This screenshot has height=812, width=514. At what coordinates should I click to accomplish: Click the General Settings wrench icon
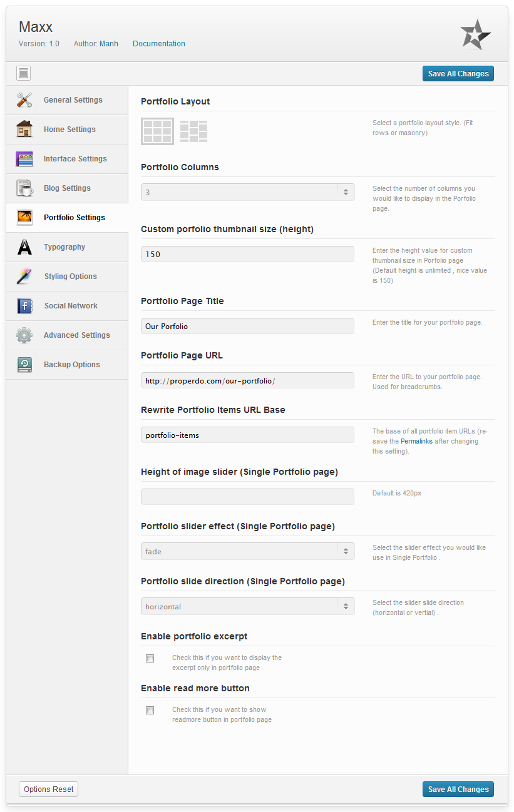tap(24, 100)
